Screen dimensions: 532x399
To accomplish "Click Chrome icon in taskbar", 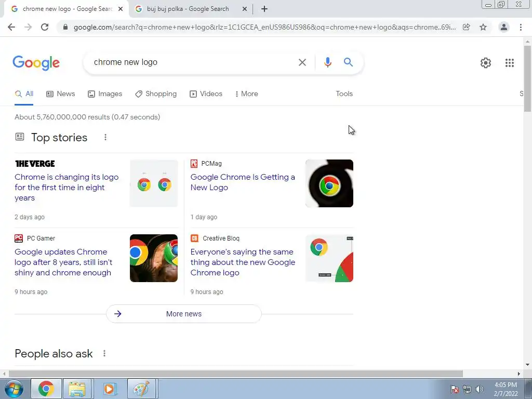I will pos(46,389).
